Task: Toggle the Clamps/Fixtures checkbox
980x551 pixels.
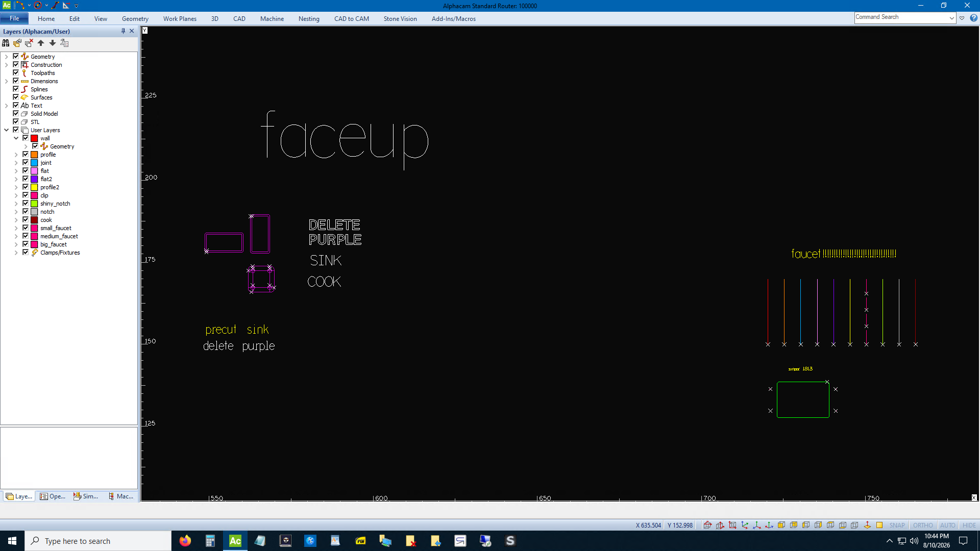Action: pyautogui.click(x=26, y=252)
